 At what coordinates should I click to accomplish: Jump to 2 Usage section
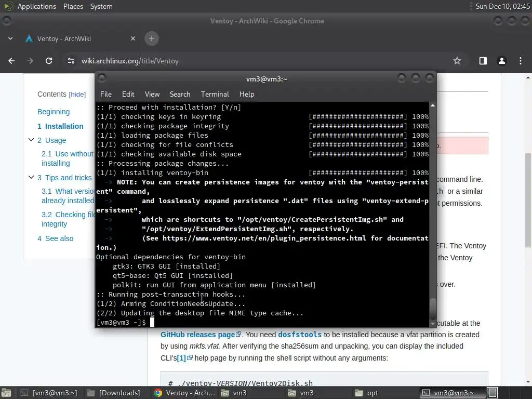click(x=52, y=140)
